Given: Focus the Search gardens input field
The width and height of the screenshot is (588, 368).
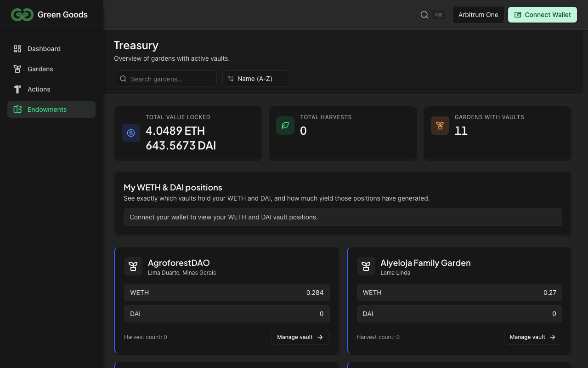Looking at the screenshot, I should point(170,79).
